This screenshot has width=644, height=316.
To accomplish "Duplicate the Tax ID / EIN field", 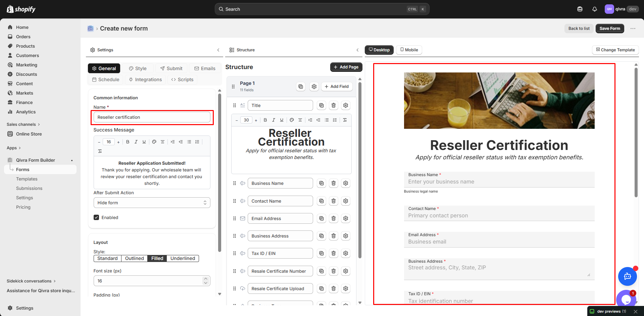I will pyautogui.click(x=321, y=253).
